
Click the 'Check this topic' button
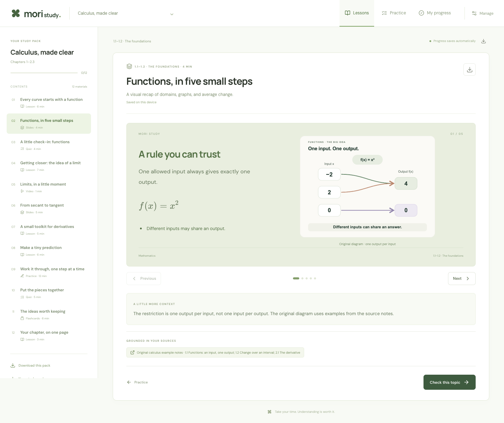pos(449,382)
